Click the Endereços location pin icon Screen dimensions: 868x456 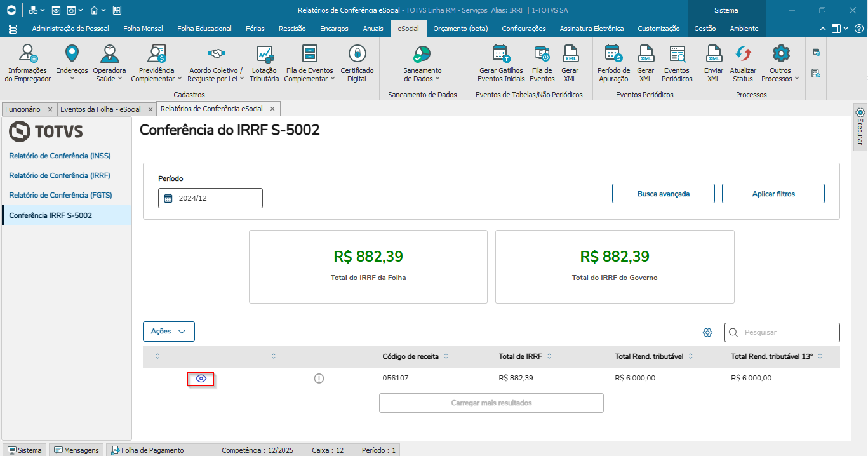point(72,53)
